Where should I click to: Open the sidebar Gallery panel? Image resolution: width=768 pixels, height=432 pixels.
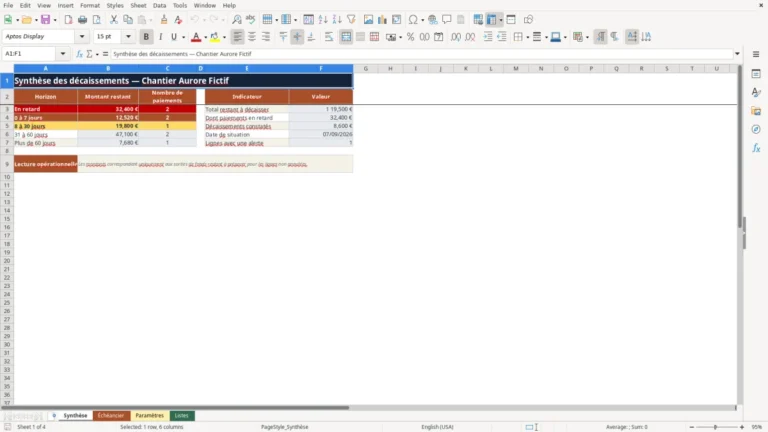pos(756,111)
